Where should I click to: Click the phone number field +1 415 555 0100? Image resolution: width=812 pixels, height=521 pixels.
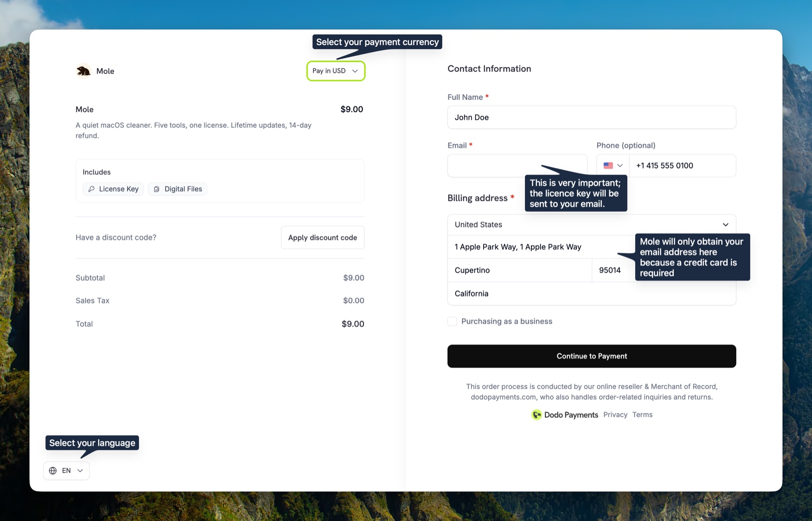[683, 165]
